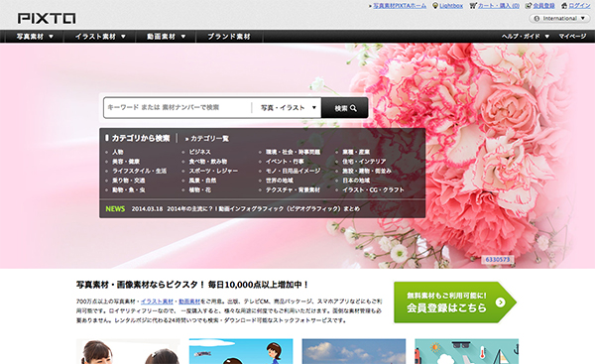Select 植物・花 category
This screenshot has width=595, height=364.
(x=200, y=189)
